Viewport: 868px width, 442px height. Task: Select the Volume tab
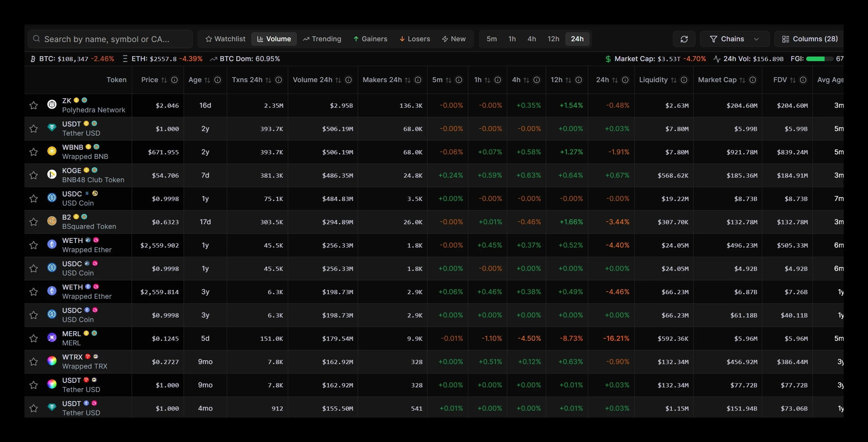[274, 39]
